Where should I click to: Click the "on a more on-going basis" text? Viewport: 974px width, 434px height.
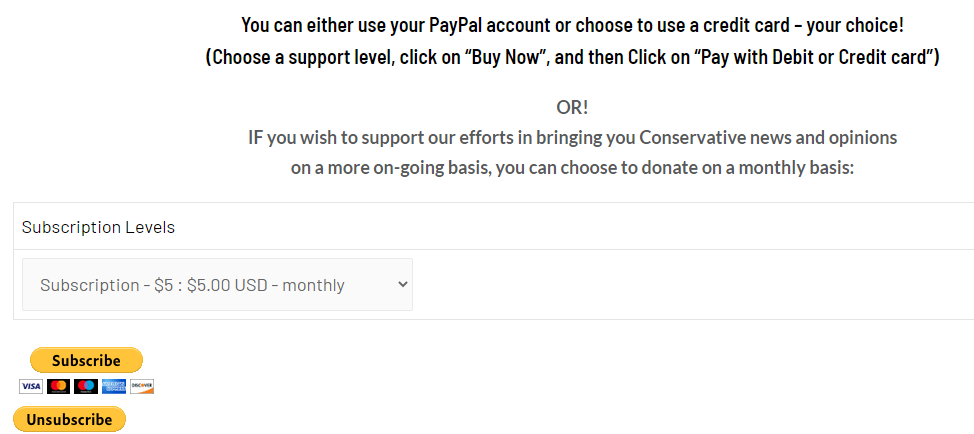pyautogui.click(x=390, y=167)
